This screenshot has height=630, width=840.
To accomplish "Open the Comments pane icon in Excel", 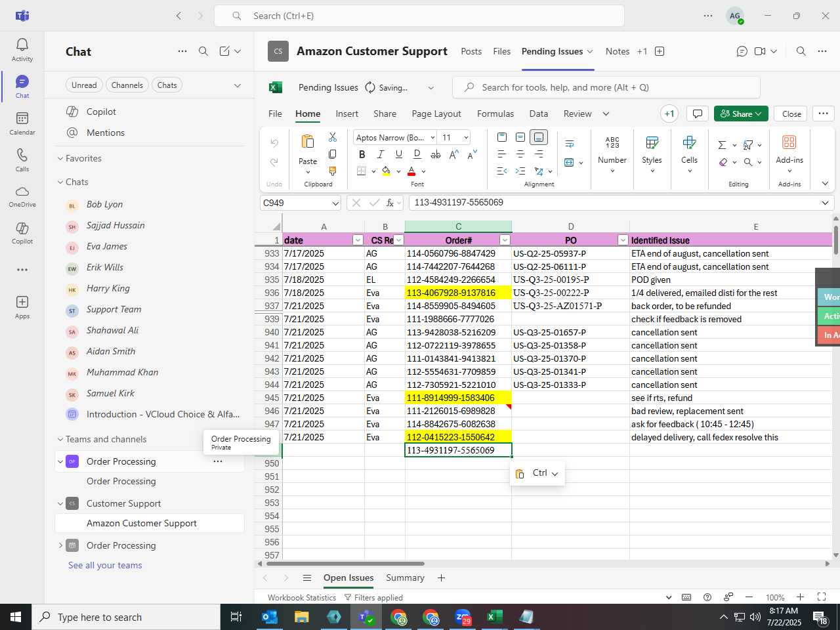I will (697, 114).
